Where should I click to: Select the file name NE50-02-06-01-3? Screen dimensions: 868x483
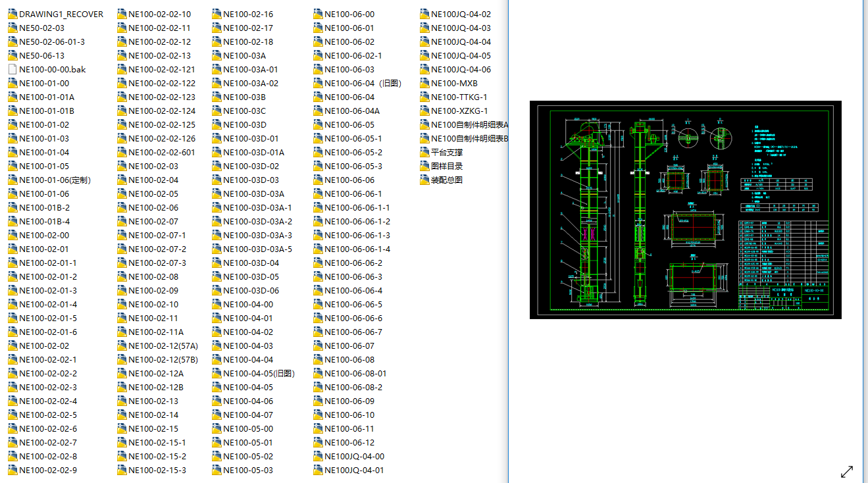point(52,41)
